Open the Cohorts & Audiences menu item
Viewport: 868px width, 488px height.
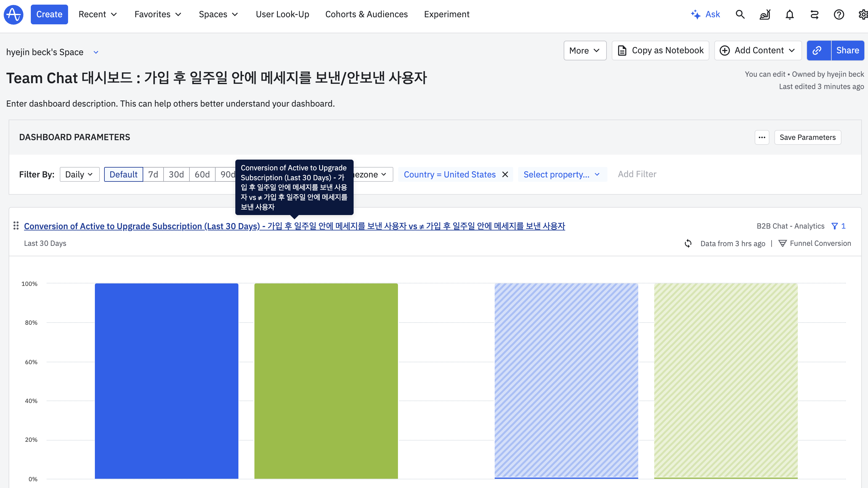pos(366,14)
